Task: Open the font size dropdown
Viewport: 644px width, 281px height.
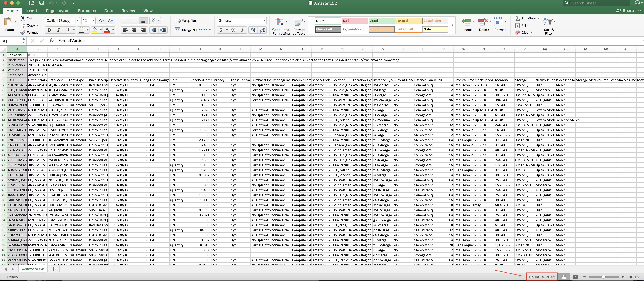Action: click(x=93, y=20)
